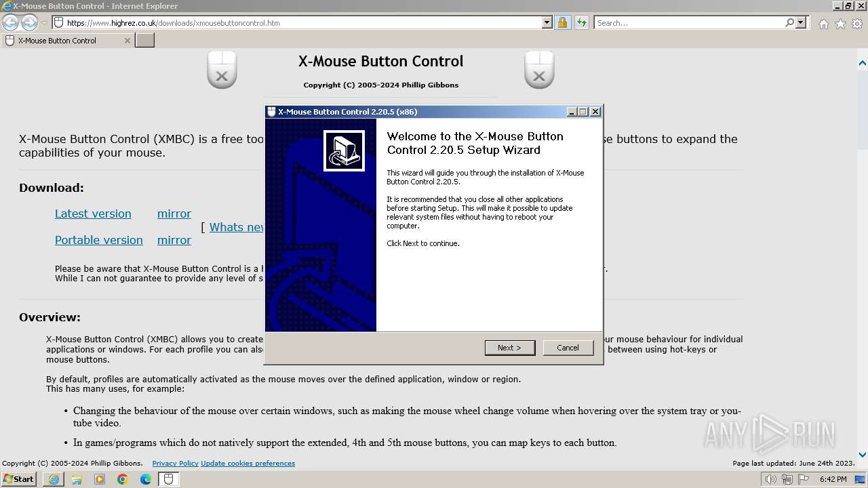Open File Explorer from the taskbar
Image resolution: width=868 pixels, height=488 pixels.
click(x=77, y=479)
